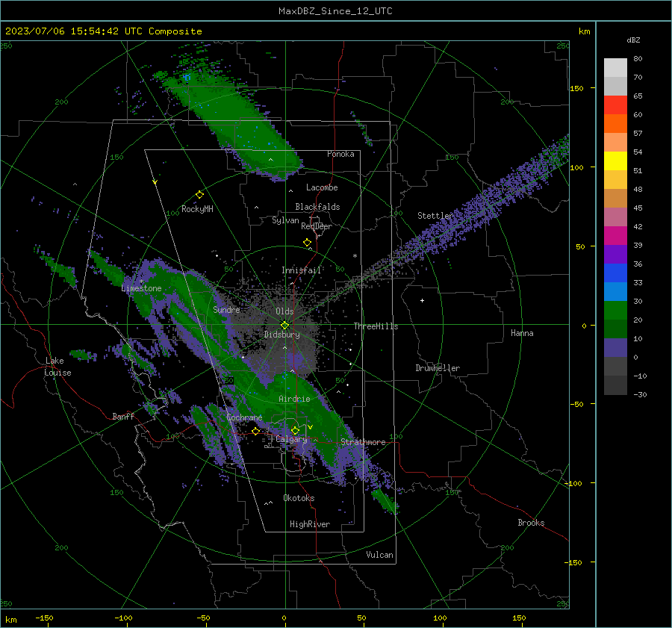Click the 'MaxDBZ_Since_12_UTC' title text

pyautogui.click(x=335, y=11)
